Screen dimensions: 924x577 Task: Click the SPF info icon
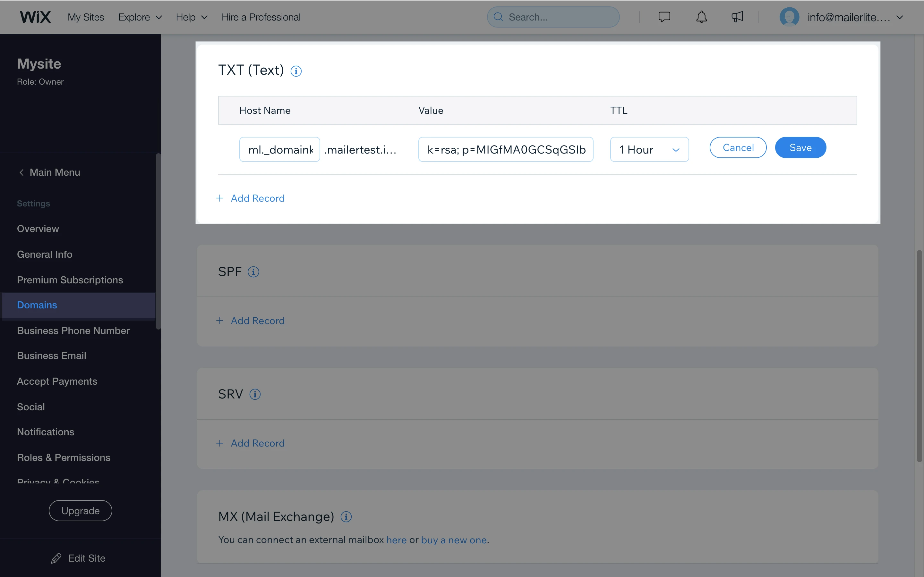tap(253, 272)
